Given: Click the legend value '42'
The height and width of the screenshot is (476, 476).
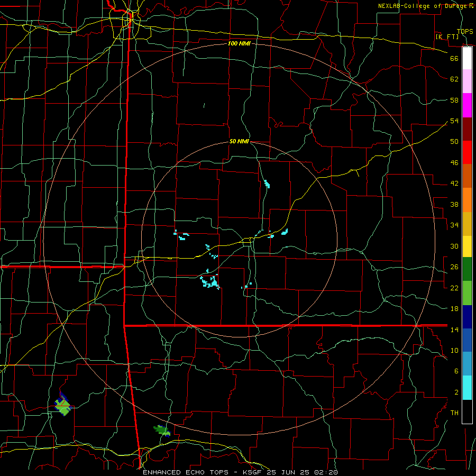Looking at the screenshot, I should [x=454, y=184].
